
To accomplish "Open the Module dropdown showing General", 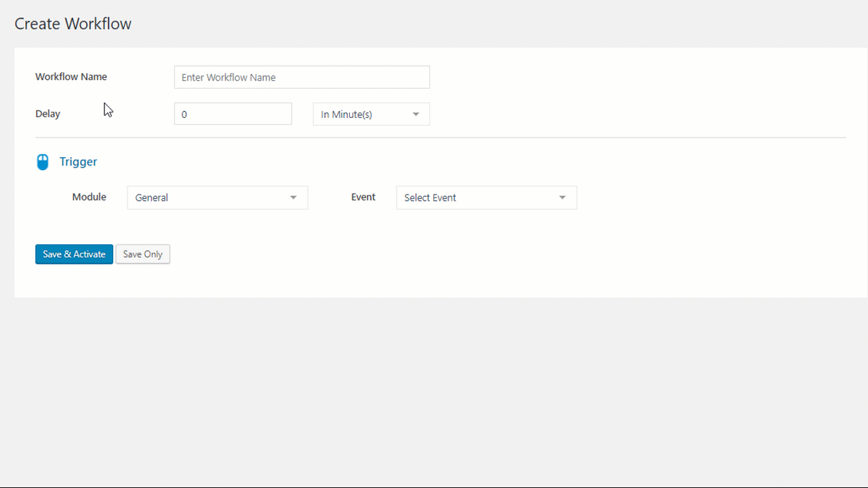I will [x=217, y=197].
